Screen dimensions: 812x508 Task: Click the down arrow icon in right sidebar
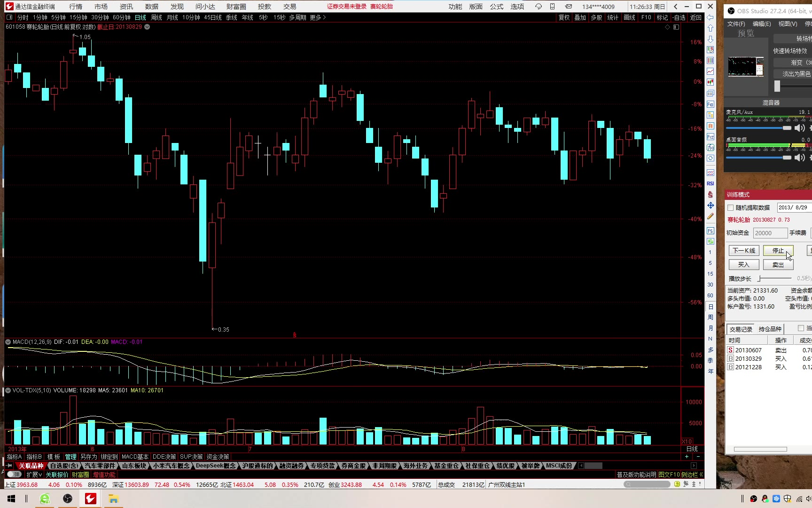pyautogui.click(x=710, y=39)
